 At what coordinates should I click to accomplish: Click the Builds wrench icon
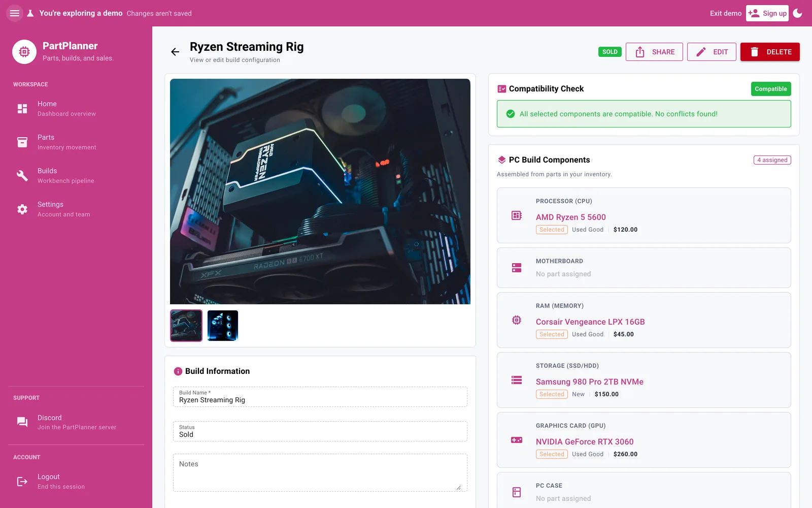pos(22,176)
